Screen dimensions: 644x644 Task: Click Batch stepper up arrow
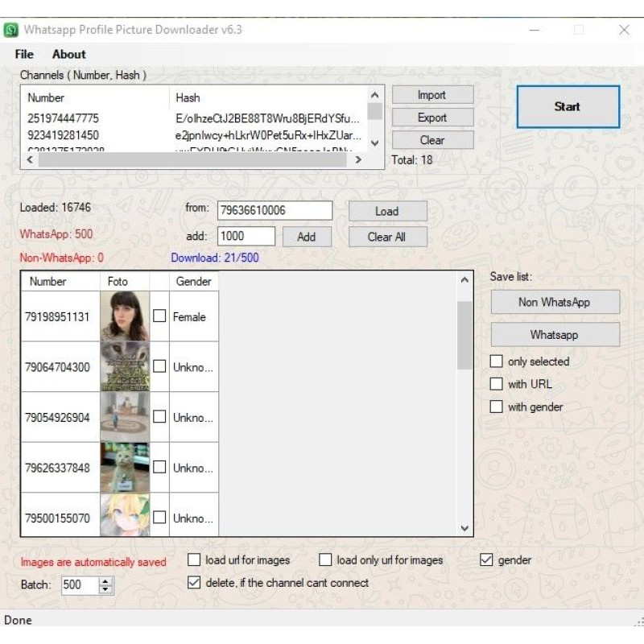105,581
